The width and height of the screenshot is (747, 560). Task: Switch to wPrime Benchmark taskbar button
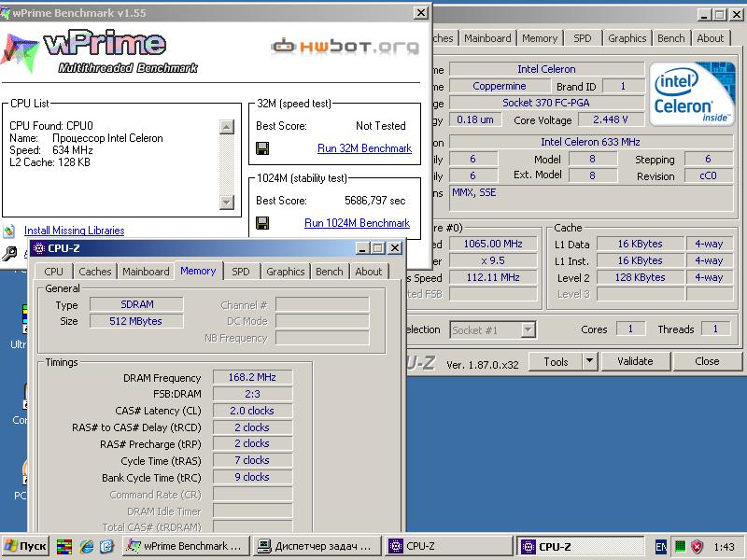coord(186,546)
